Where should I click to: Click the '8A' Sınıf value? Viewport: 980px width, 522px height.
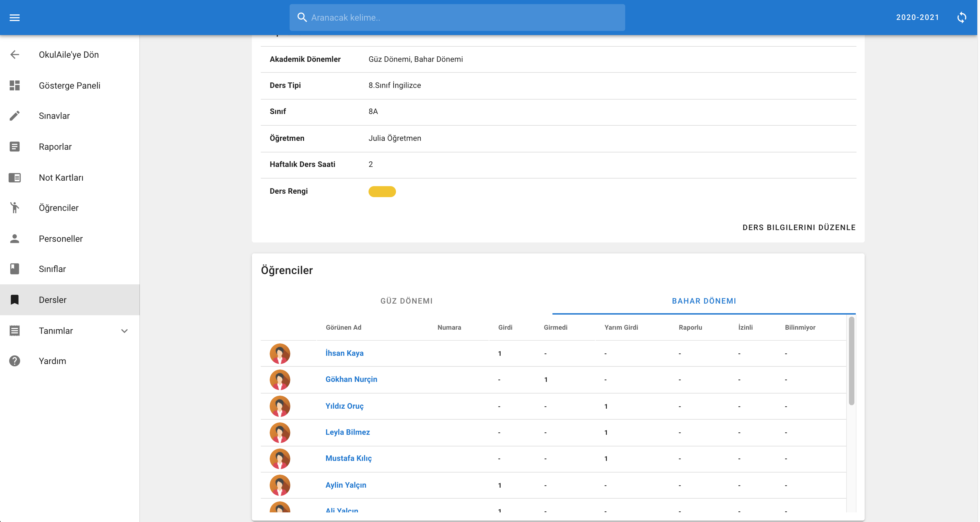coord(373,112)
